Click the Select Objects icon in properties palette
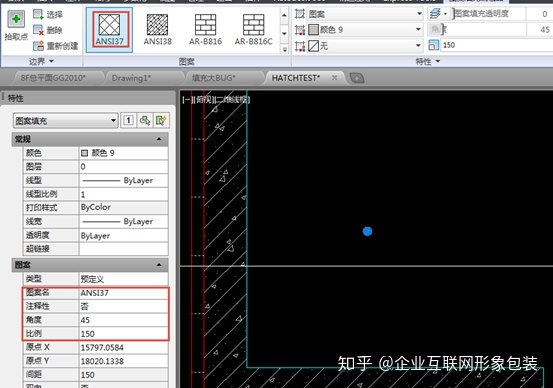Image resolution: width=553 pixels, height=388 pixels. (x=145, y=121)
